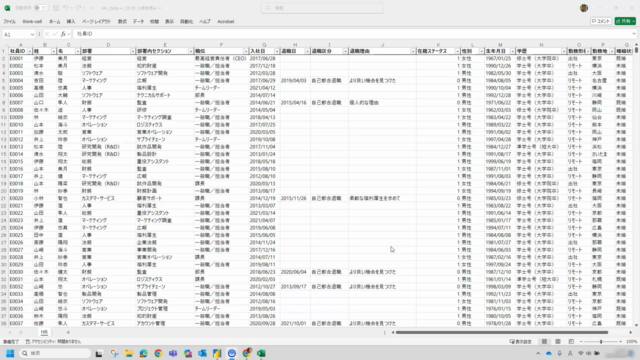The image size is (640, 360).
Task: Click the previous sheet navigation arrow
Action: click(x=10, y=332)
